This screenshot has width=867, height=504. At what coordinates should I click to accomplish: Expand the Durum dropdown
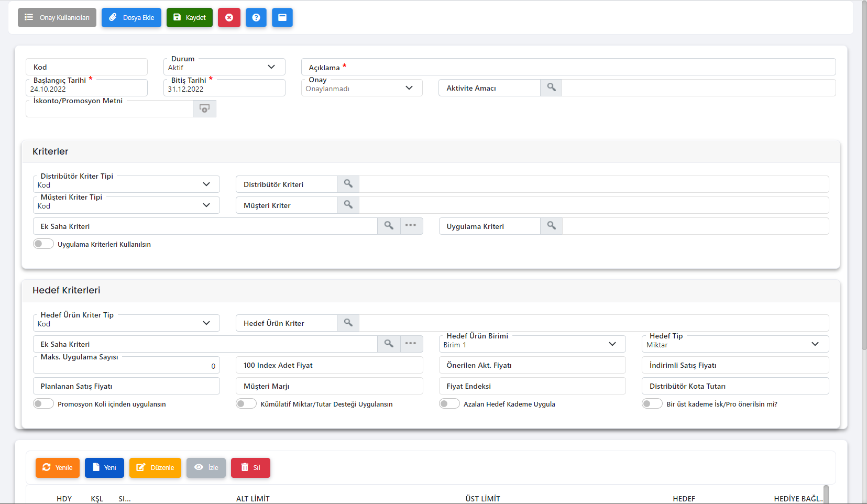click(x=271, y=67)
